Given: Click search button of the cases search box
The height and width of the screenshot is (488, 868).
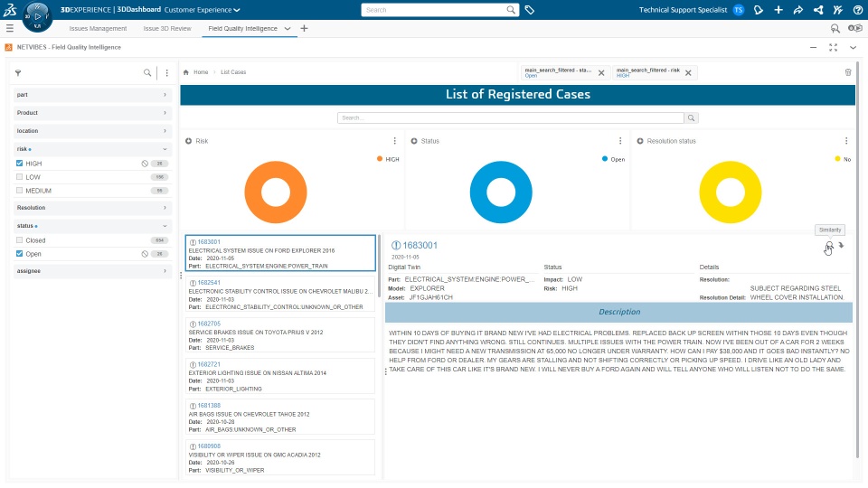Looking at the screenshot, I should pyautogui.click(x=691, y=117).
